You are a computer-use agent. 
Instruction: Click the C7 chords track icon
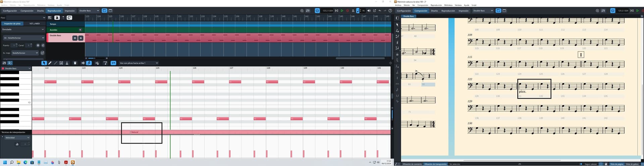click(69, 18)
